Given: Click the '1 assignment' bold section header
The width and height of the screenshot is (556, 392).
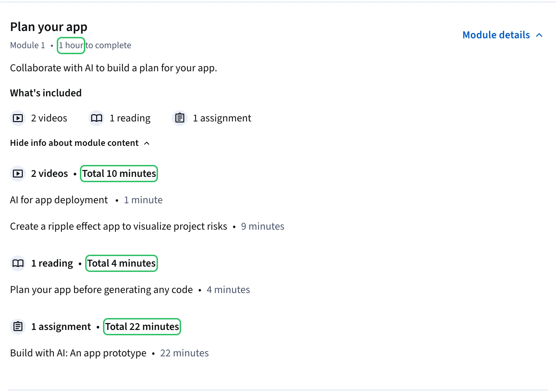Looking at the screenshot, I should pos(61,327).
